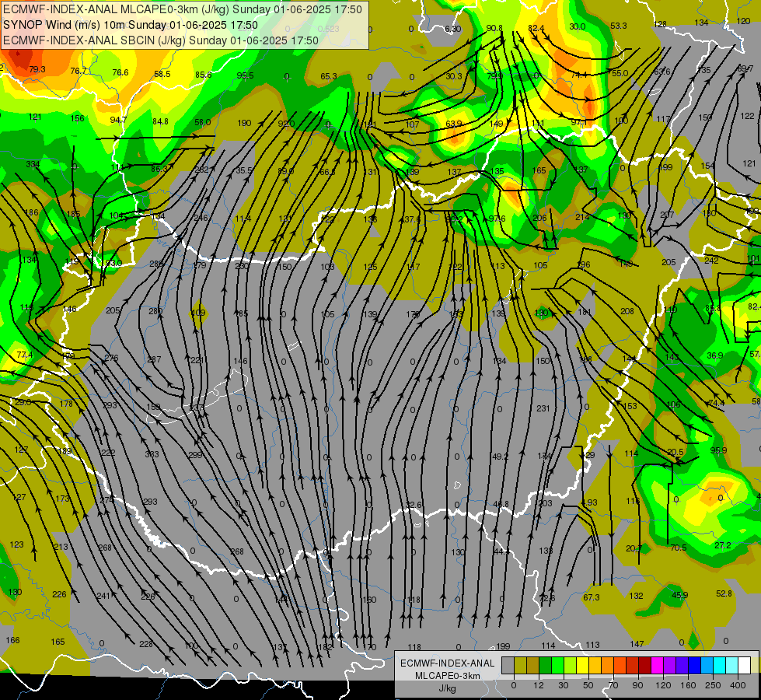The height and width of the screenshot is (700, 761).
Task: Click the gray swatch at legend start
Action: tap(508, 665)
